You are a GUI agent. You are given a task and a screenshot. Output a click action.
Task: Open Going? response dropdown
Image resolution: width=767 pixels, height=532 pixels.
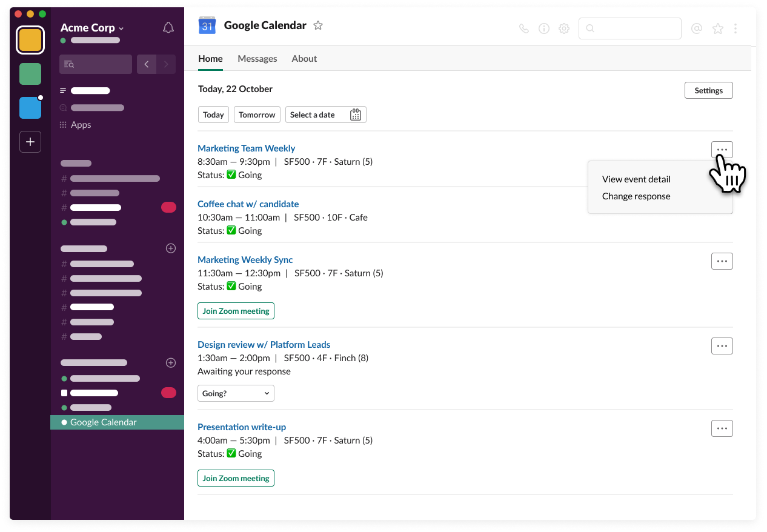236,393
